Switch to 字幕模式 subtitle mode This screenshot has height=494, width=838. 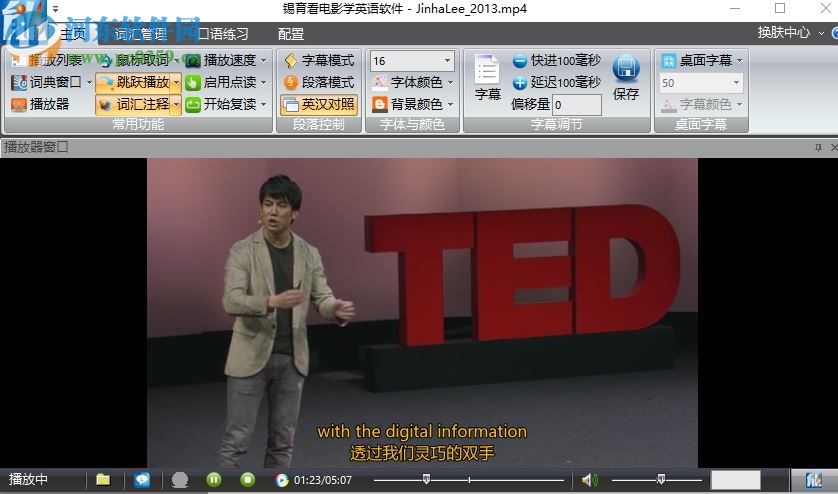[319, 60]
